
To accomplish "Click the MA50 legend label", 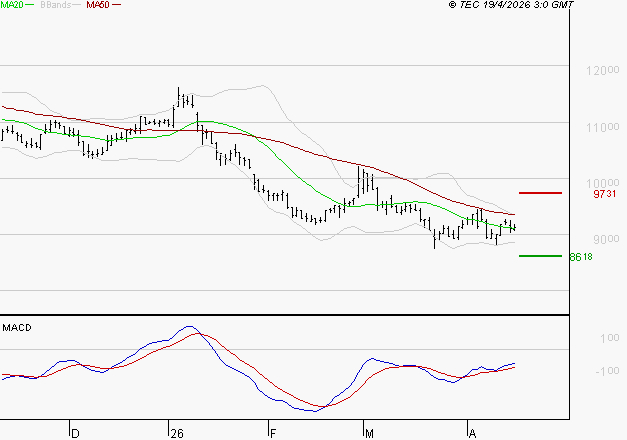I will (98, 5).
